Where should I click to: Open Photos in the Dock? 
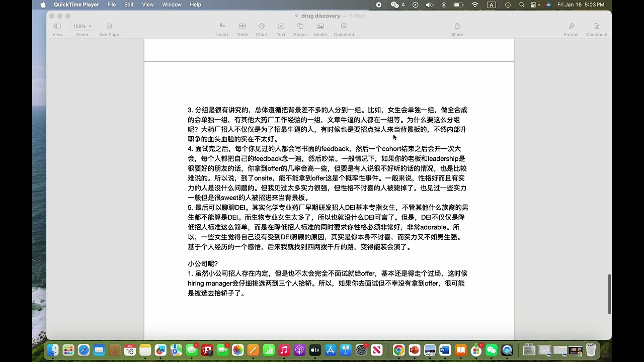[x=238, y=350]
